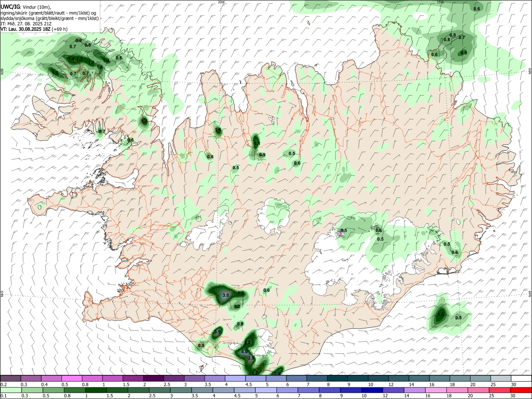The width and height of the screenshot is (532, 399).
Task: Click the 20W longitude label at the top
Action: pos(221,2)
